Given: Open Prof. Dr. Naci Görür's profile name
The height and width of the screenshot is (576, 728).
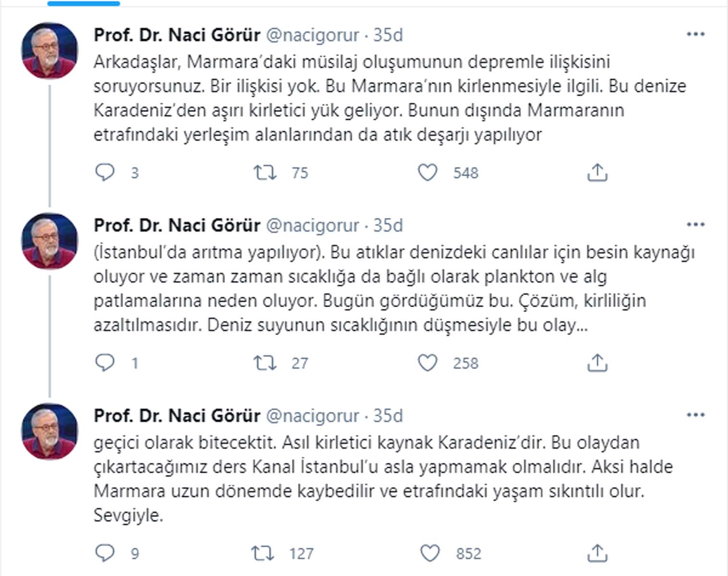Looking at the screenshot, I should (x=177, y=34).
